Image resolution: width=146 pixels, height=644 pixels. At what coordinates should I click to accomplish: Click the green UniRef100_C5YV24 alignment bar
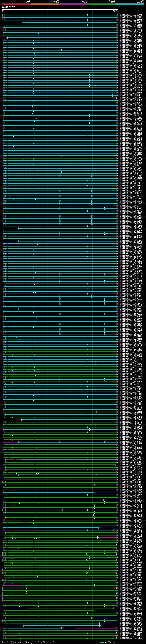coord(60,367)
